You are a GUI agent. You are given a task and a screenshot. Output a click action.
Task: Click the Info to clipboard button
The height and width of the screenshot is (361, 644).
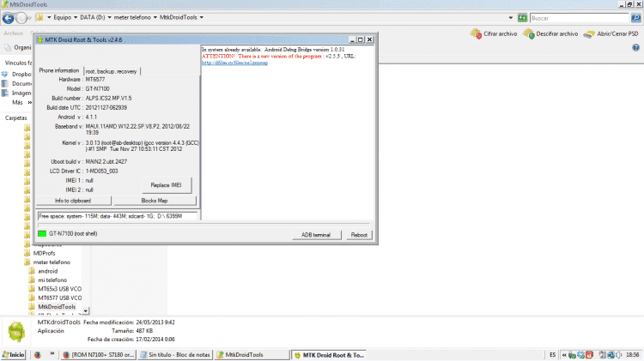(x=73, y=201)
